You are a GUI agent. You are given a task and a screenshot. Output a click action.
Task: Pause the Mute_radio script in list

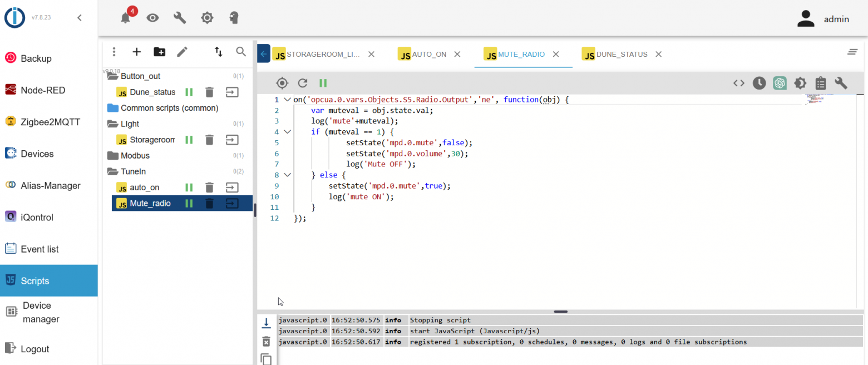[x=189, y=204]
